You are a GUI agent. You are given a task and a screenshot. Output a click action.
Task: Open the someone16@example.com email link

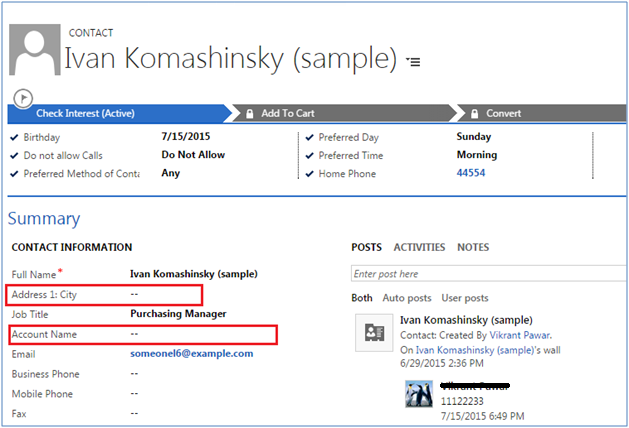(192, 354)
